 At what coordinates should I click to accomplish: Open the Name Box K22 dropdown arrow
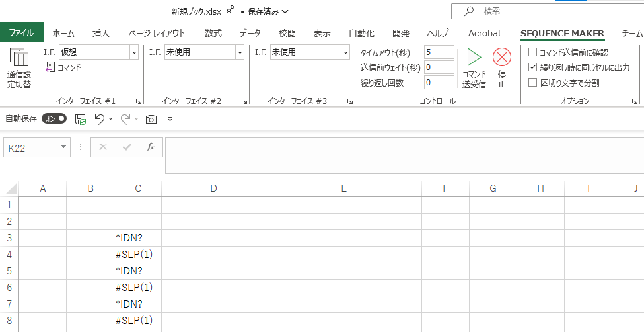tap(63, 147)
